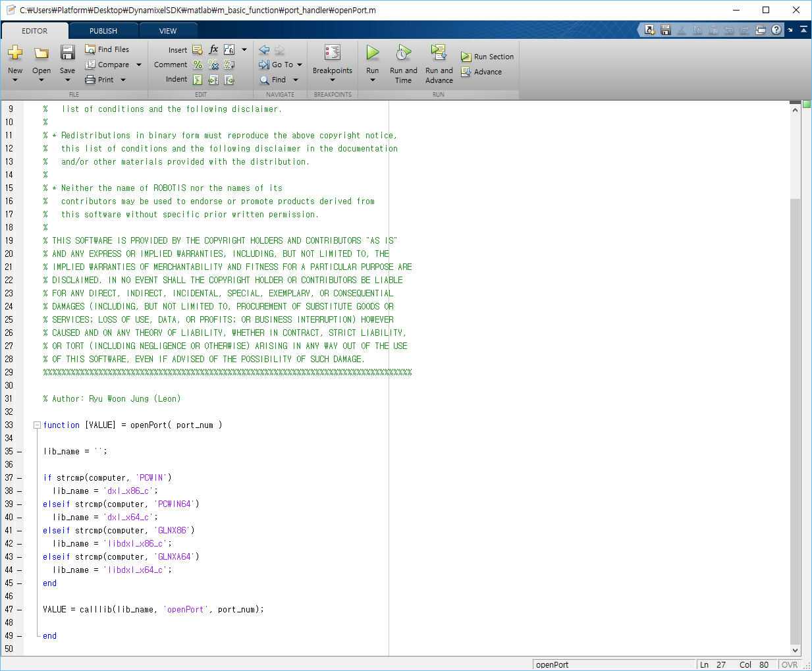Click the Save floppy disk icon
Screen dimensions: 812x671
pos(67,53)
